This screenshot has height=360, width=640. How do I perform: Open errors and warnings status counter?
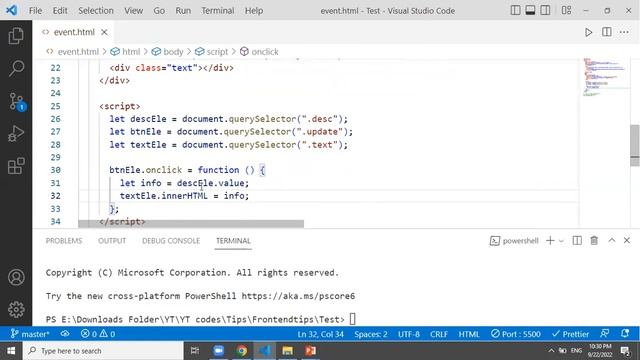point(98,334)
